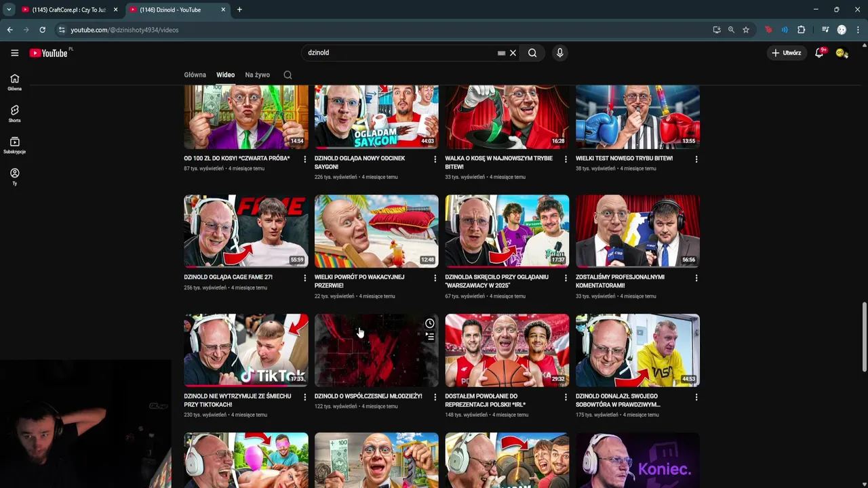Open the Ty profile section in sidebar
Image resolution: width=868 pixels, height=488 pixels.
point(14,177)
